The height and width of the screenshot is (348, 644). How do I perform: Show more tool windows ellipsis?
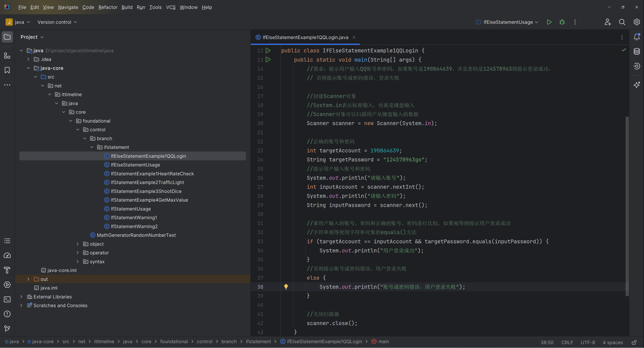tap(7, 85)
